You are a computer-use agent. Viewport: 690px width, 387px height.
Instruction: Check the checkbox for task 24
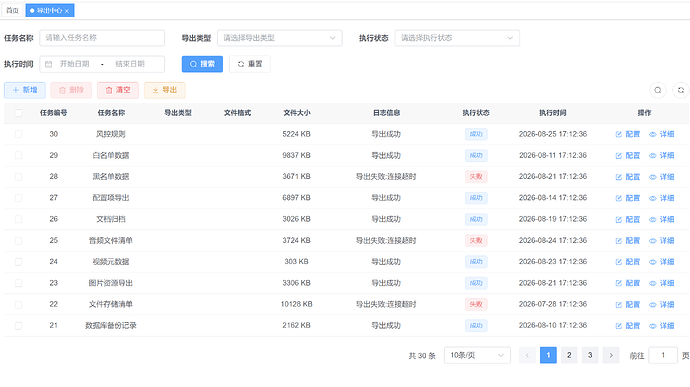pos(18,262)
